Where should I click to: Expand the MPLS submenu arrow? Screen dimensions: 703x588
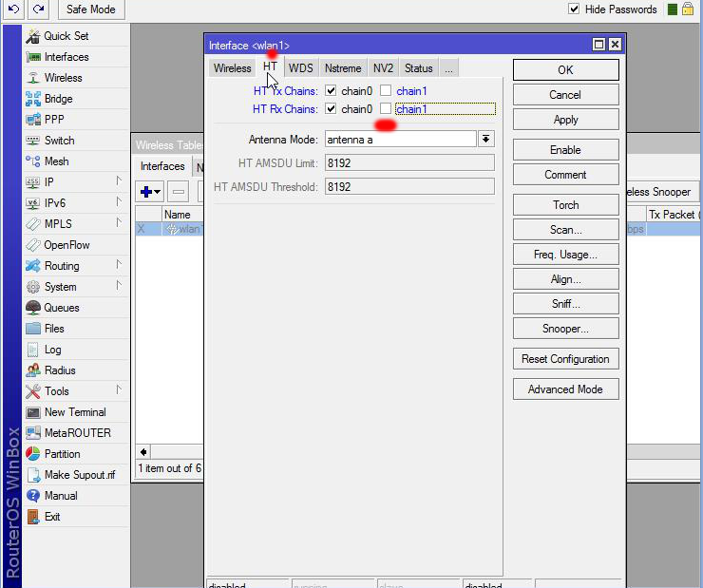[x=119, y=222]
